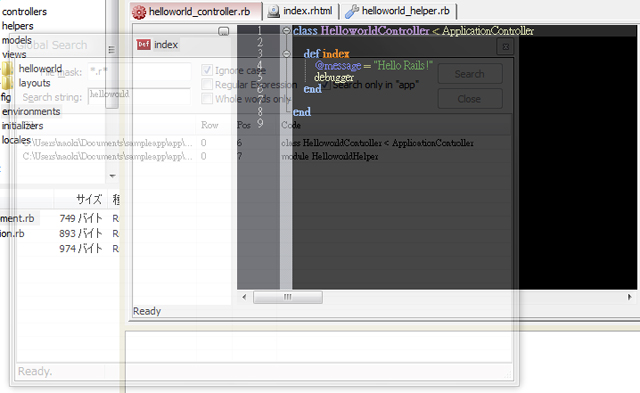Select the helpers folder in tree
The image size is (640, 393).
point(18,26)
